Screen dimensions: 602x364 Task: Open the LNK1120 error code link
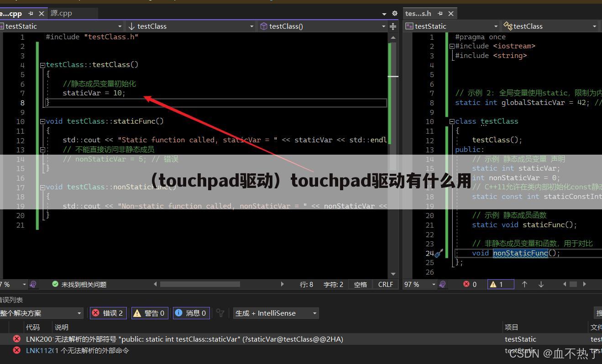39,351
